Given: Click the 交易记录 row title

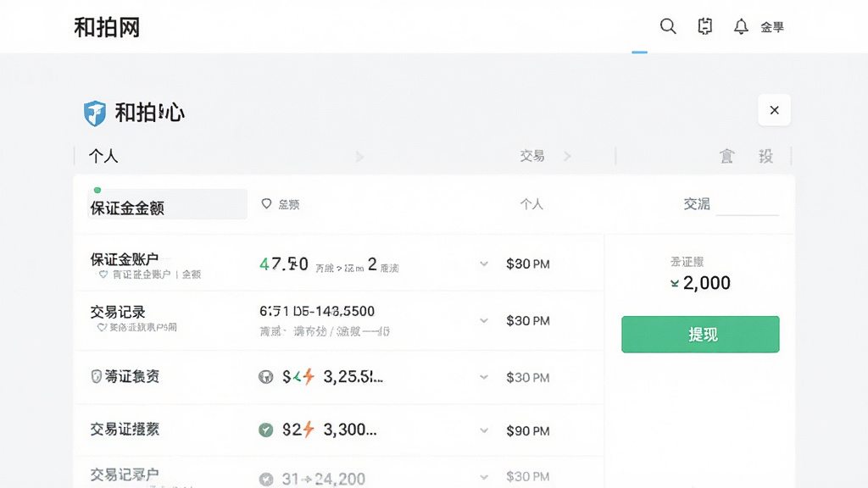Looking at the screenshot, I should tap(118, 312).
